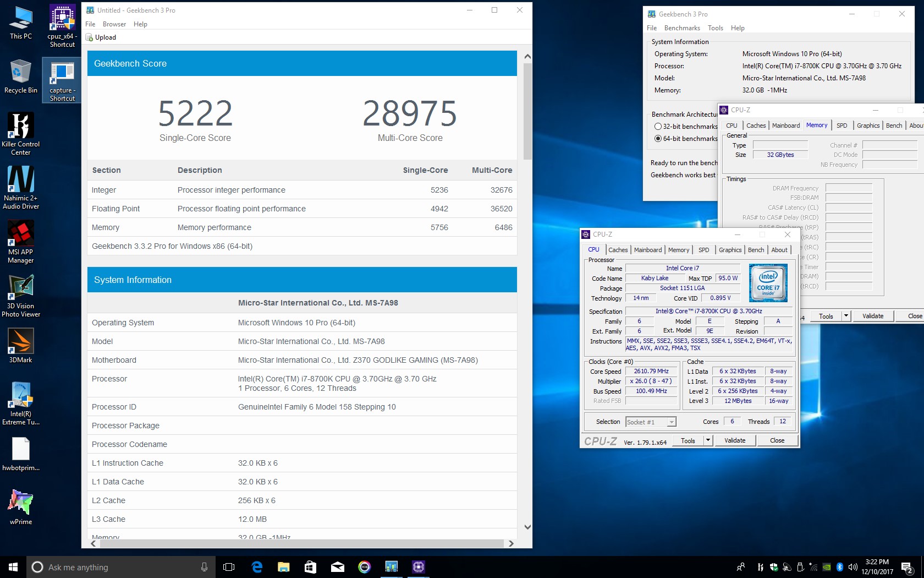924x578 pixels.
Task: Select the 64-bit benchmarks radio button
Action: (x=658, y=139)
